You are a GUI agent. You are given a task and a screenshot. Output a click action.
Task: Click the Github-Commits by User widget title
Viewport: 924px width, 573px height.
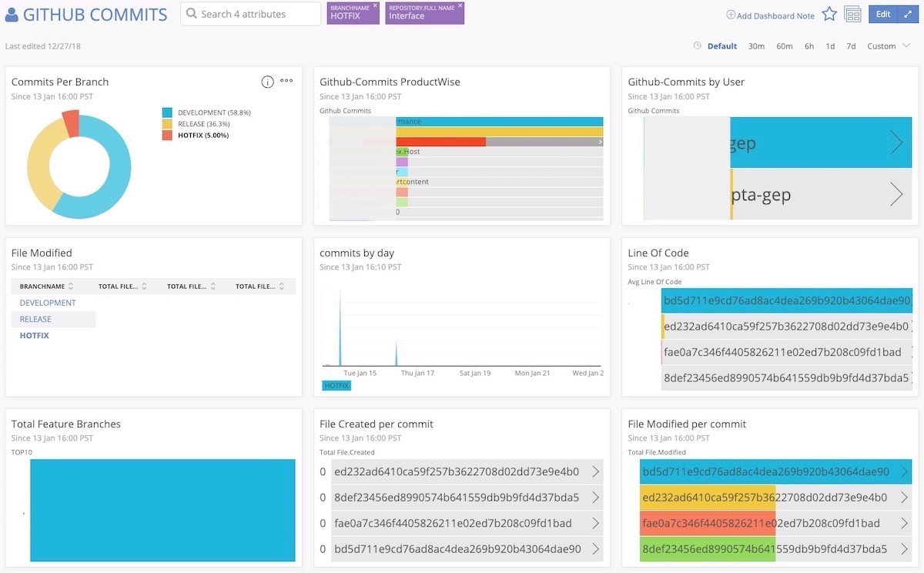[686, 82]
